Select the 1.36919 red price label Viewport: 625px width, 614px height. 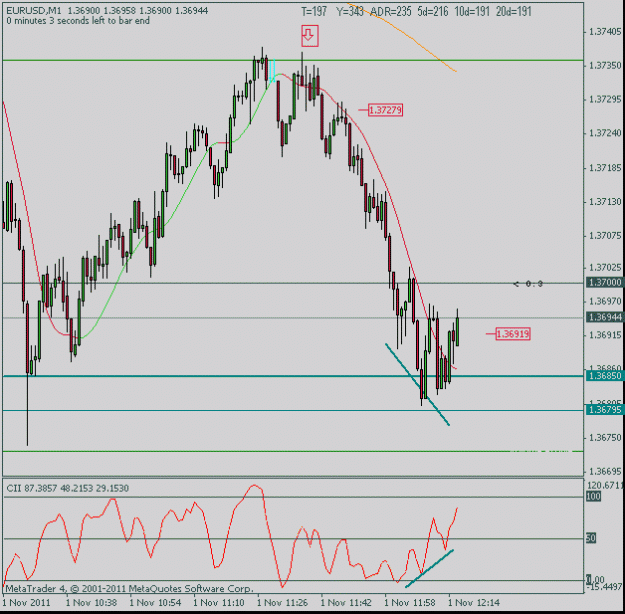click(x=513, y=334)
